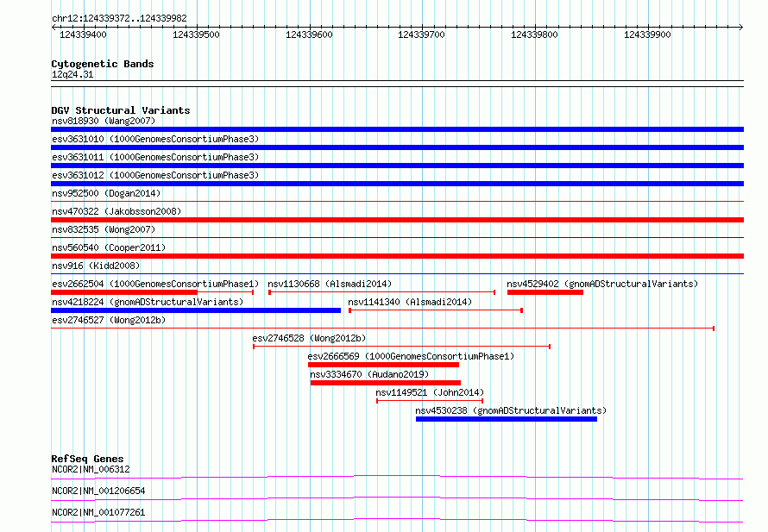Open NCOR2|NM_001077261 gene label
This screenshot has width=768, height=532.
click(98, 512)
